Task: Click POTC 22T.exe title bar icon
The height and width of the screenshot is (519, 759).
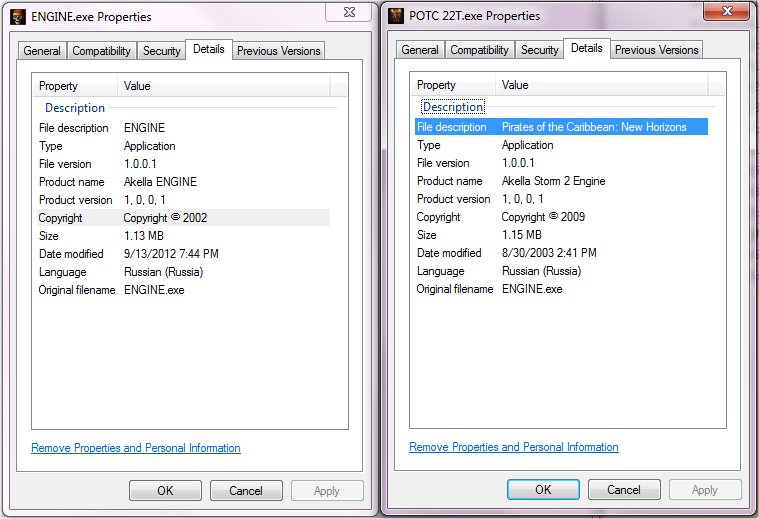Action: pyautogui.click(x=396, y=16)
